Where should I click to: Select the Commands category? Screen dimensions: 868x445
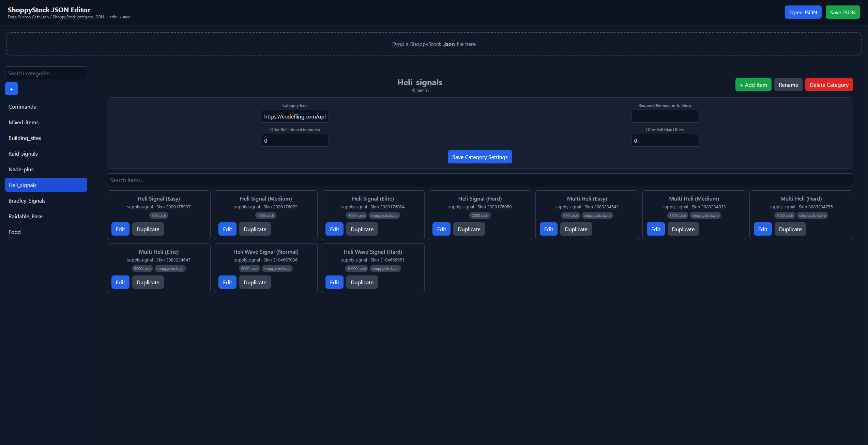[46, 107]
